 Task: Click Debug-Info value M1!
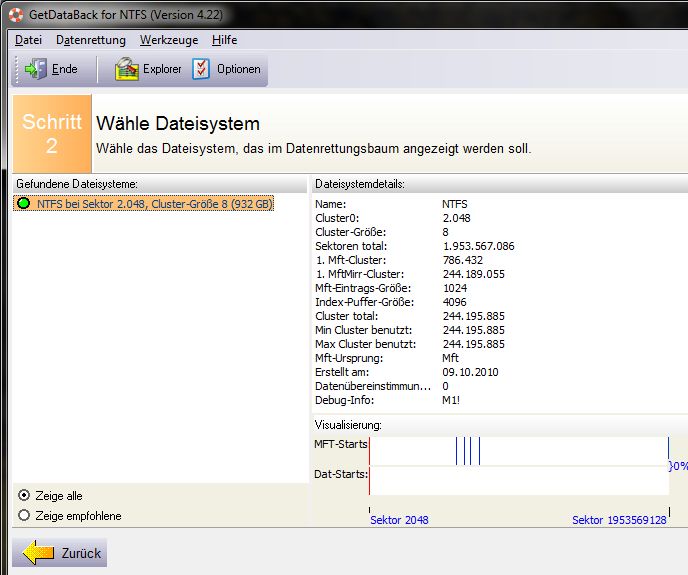click(x=451, y=400)
